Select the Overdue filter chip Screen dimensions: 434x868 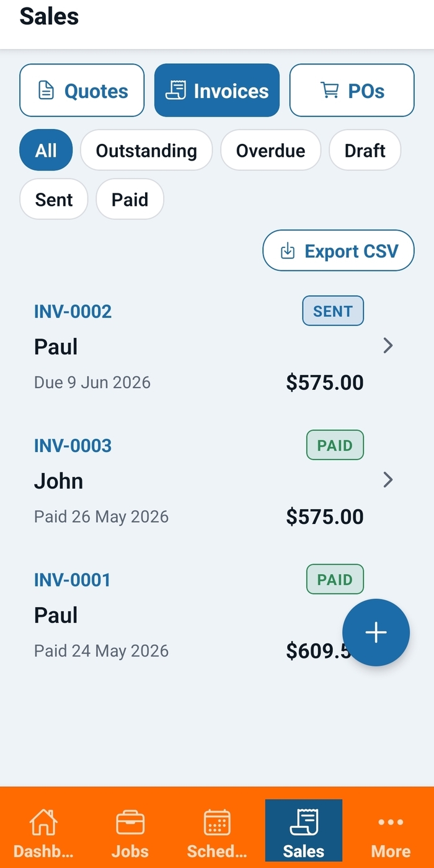[271, 150]
